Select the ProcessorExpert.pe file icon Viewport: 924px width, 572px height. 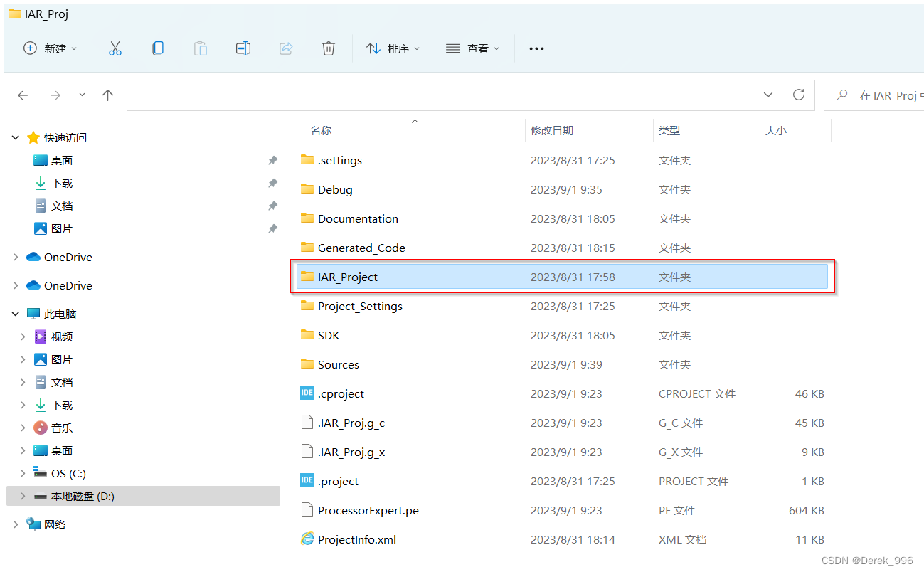[307, 510]
